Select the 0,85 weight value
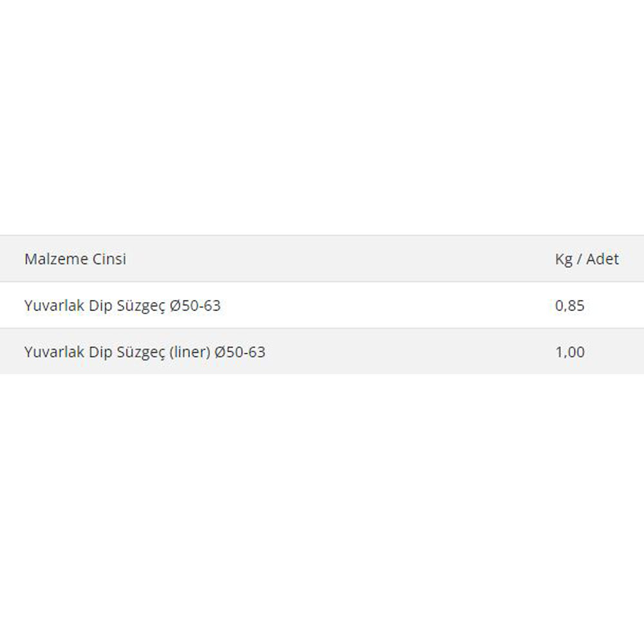This screenshot has height=644, width=644. click(x=570, y=305)
